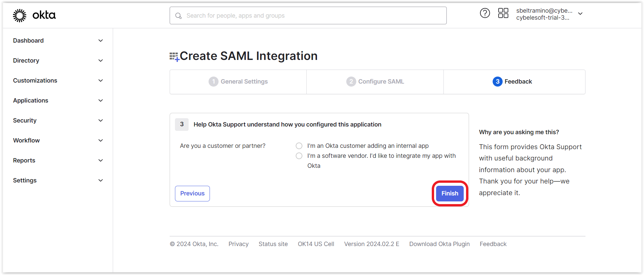Click the © 2024 Okta, Inc. text
The height and width of the screenshot is (275, 644).
pyautogui.click(x=194, y=244)
